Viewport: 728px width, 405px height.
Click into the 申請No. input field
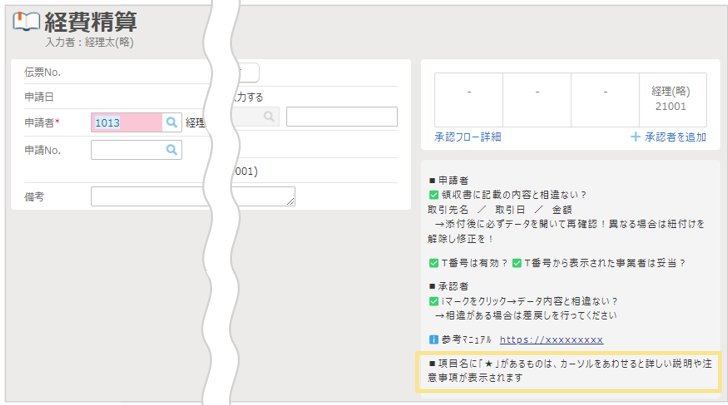[126, 150]
